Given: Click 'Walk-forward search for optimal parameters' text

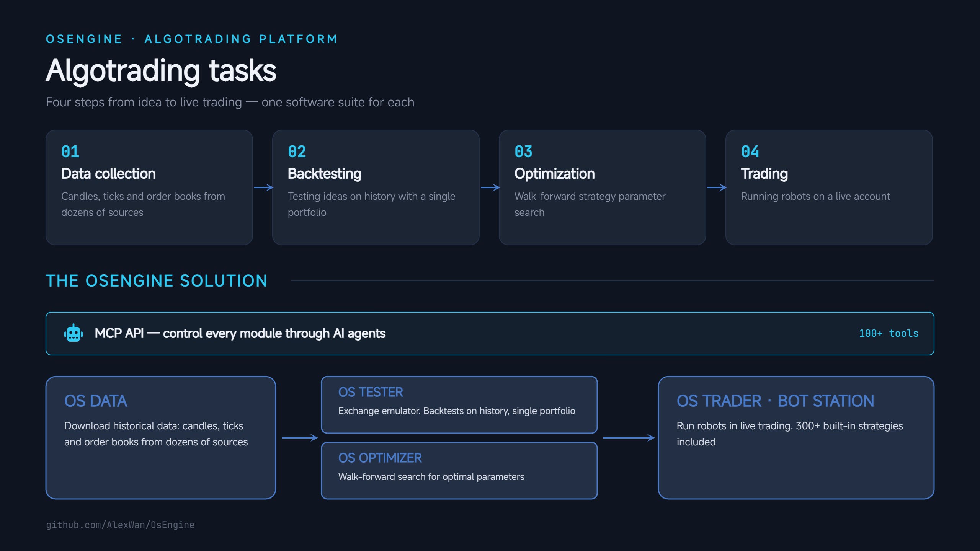Looking at the screenshot, I should pos(431,477).
